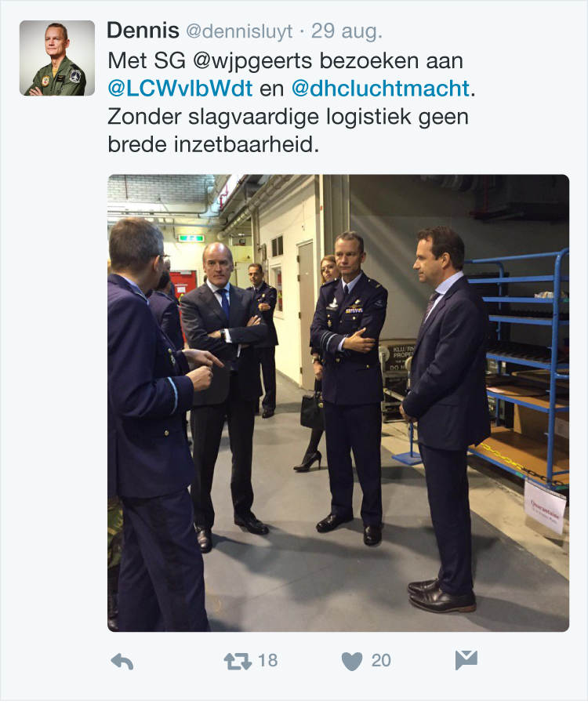Screen dimensions: 588x704
Task: Retweet the post with the retweet icon
Action: point(238,662)
